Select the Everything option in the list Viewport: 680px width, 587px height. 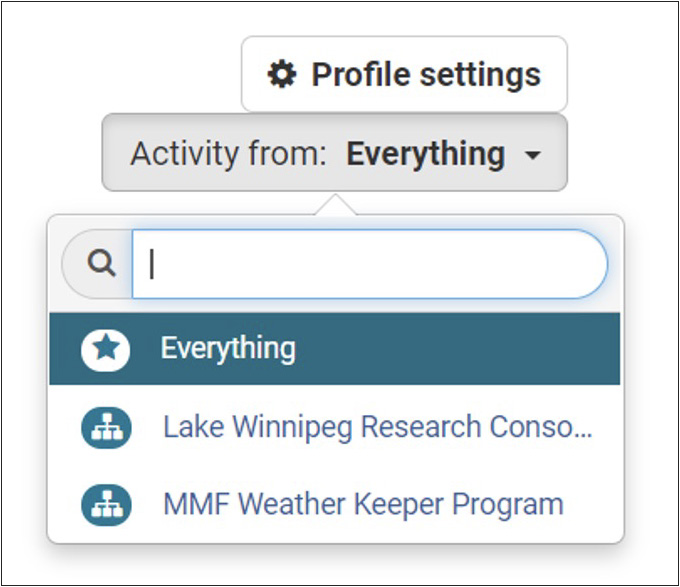(x=228, y=349)
